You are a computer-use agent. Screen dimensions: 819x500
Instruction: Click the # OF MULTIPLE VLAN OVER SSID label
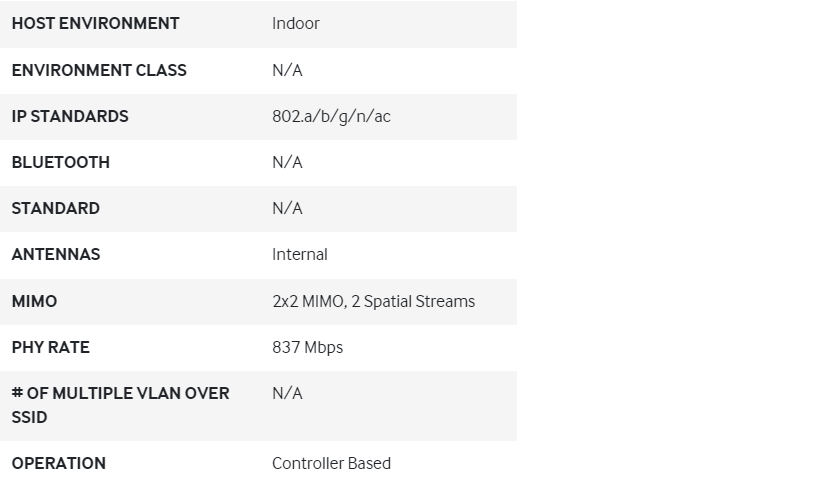tap(120, 404)
